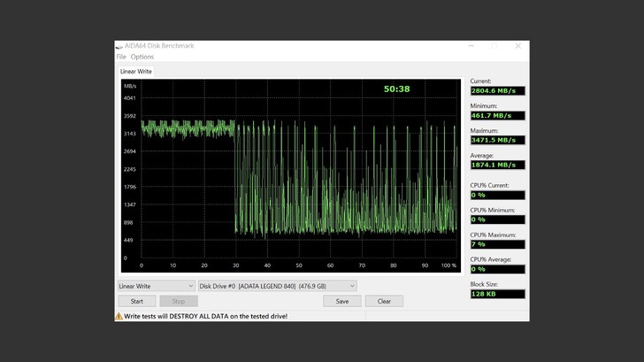Close the AIDA64 Disk Benchmark window
The width and height of the screenshot is (644, 362).
pyautogui.click(x=517, y=46)
